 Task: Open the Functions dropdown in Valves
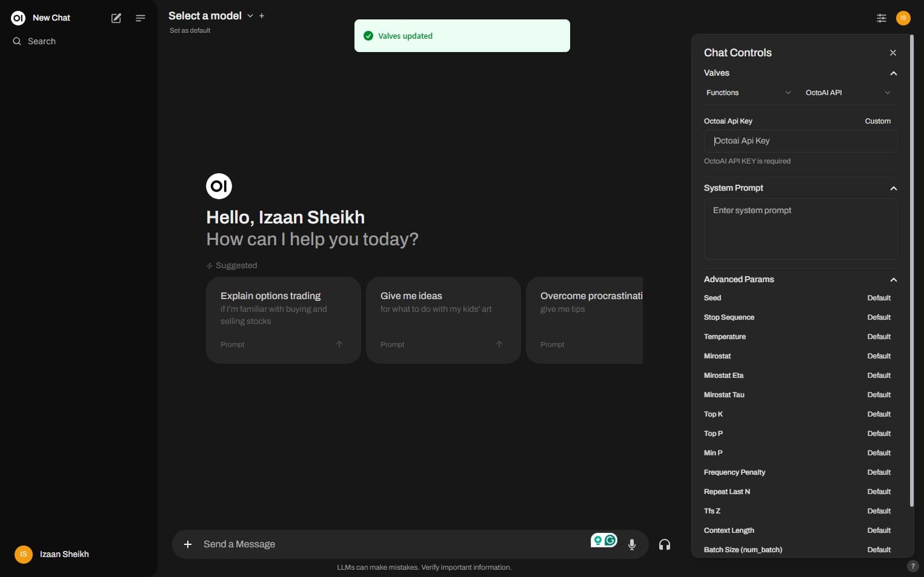click(749, 93)
